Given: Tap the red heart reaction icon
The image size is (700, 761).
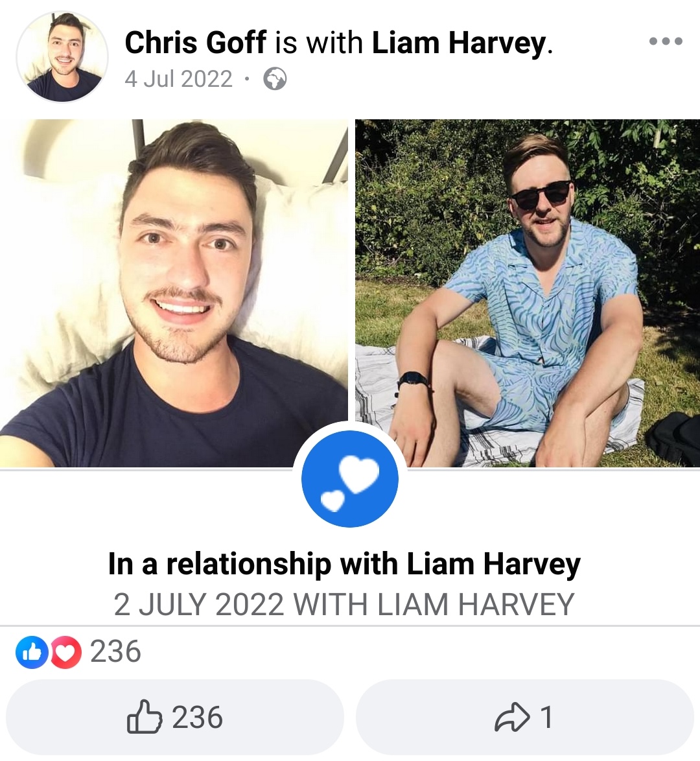Looking at the screenshot, I should [66, 652].
